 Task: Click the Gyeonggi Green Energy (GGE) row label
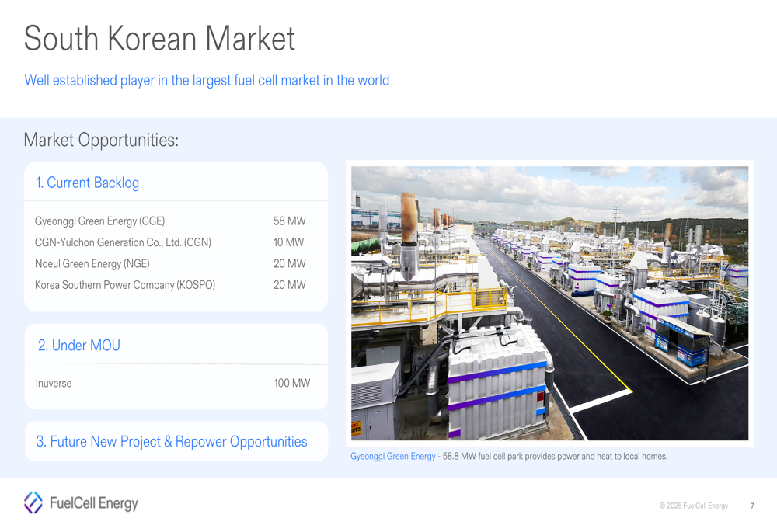tap(99, 221)
